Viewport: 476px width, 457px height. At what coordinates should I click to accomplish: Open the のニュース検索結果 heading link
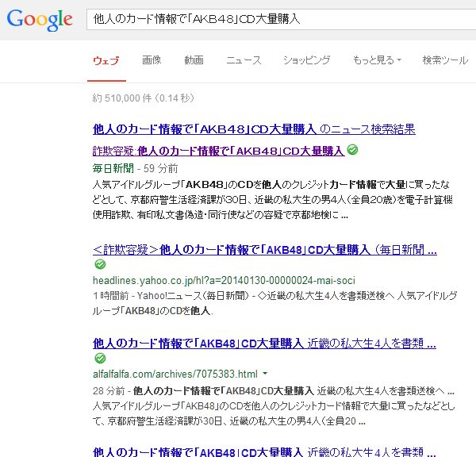254,129
